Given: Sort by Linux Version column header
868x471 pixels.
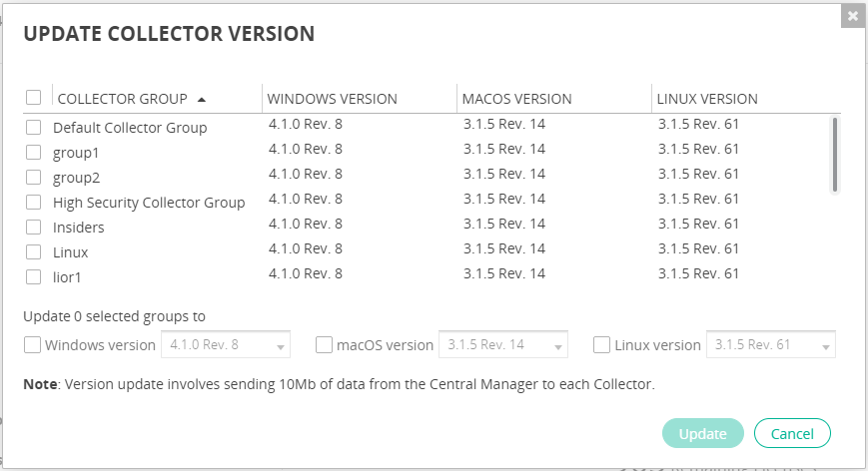Looking at the screenshot, I should 707,99.
